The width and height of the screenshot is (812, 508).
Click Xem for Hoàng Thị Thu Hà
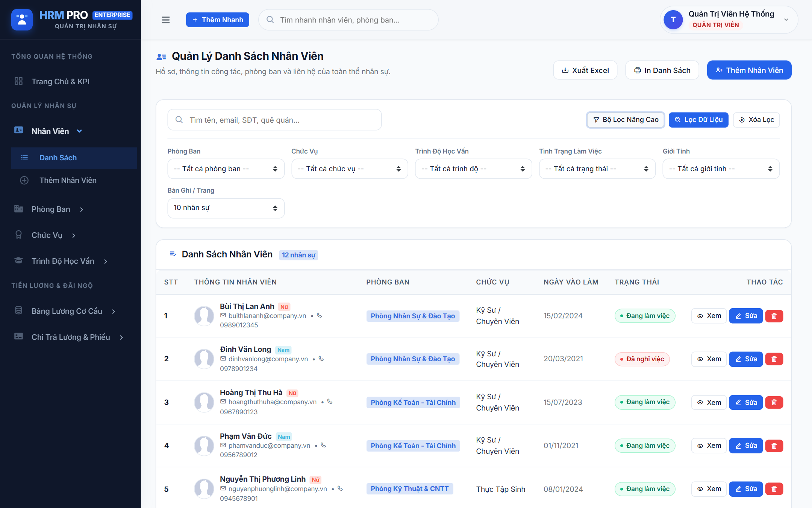[x=709, y=402]
